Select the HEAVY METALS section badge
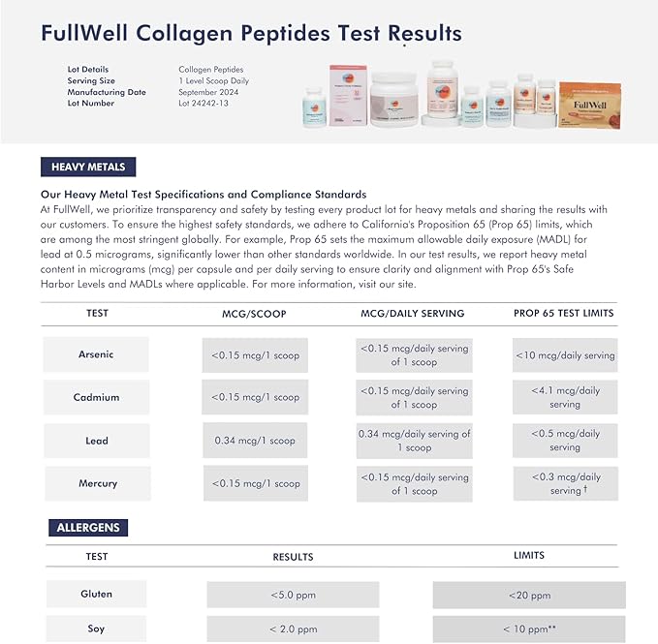Viewport: 658px width, 644px height. pos(88,167)
